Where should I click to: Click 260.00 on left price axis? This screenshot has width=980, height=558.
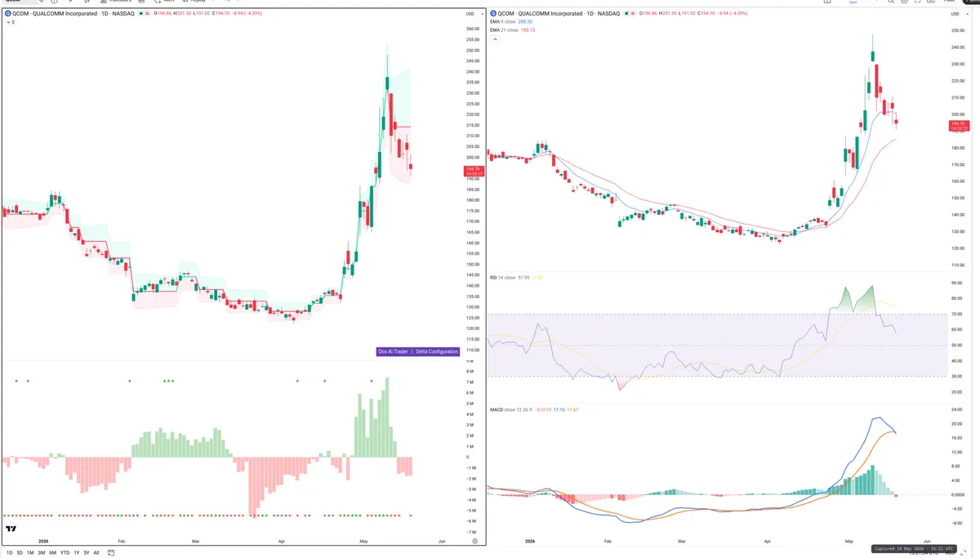[472, 29]
